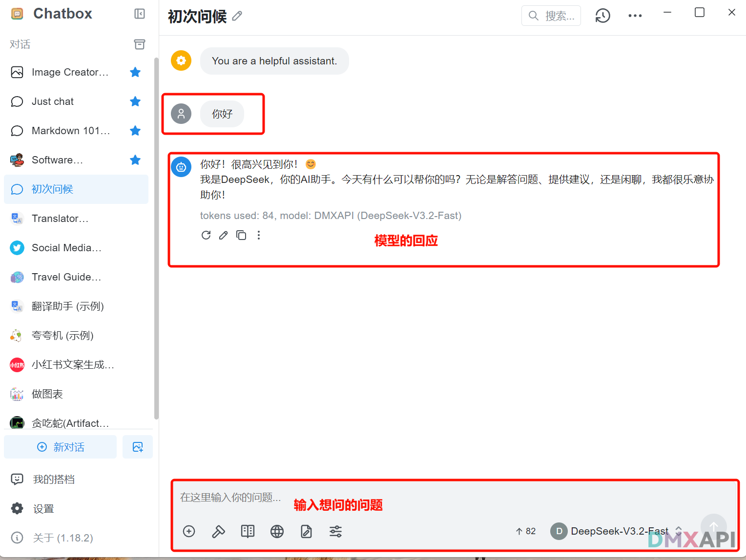This screenshot has width=746, height=560.
Task: Click the send arrow button
Action: [x=713, y=527]
